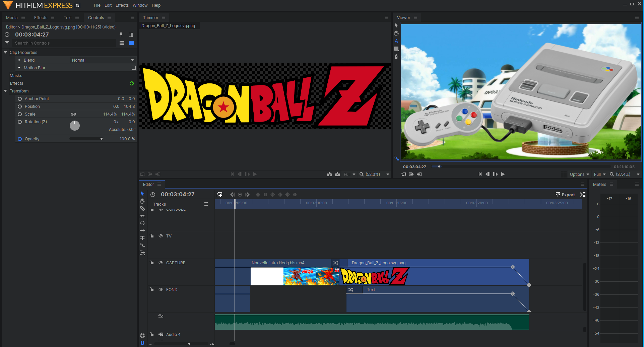Image resolution: width=644 pixels, height=347 pixels.
Task: Toggle keyframing for Scale
Action: pyautogui.click(x=20, y=114)
